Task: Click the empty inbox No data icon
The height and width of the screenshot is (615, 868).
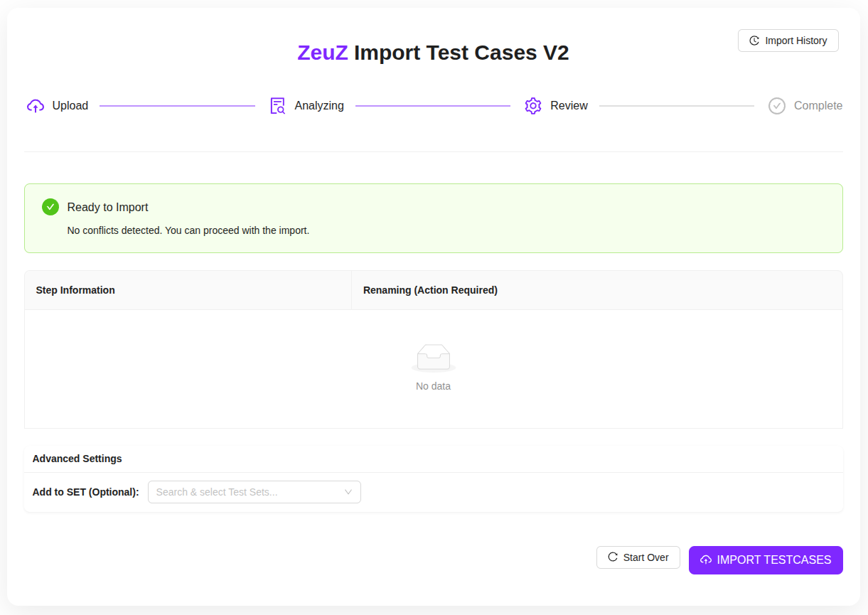Action: (x=434, y=357)
